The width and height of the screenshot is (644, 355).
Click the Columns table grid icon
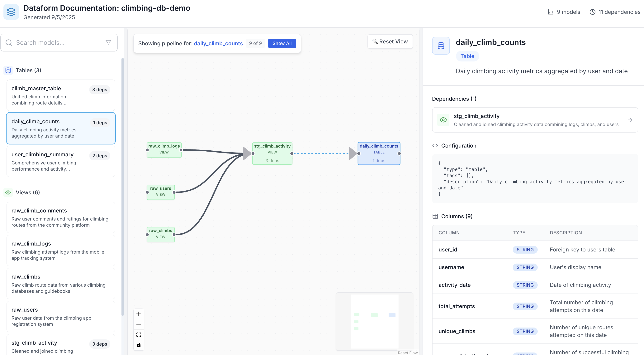click(435, 216)
